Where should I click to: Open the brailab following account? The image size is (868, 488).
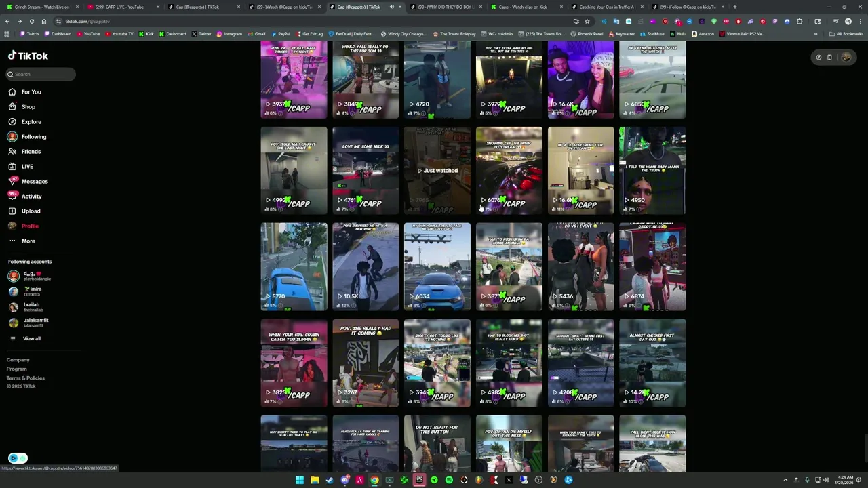[24, 307]
